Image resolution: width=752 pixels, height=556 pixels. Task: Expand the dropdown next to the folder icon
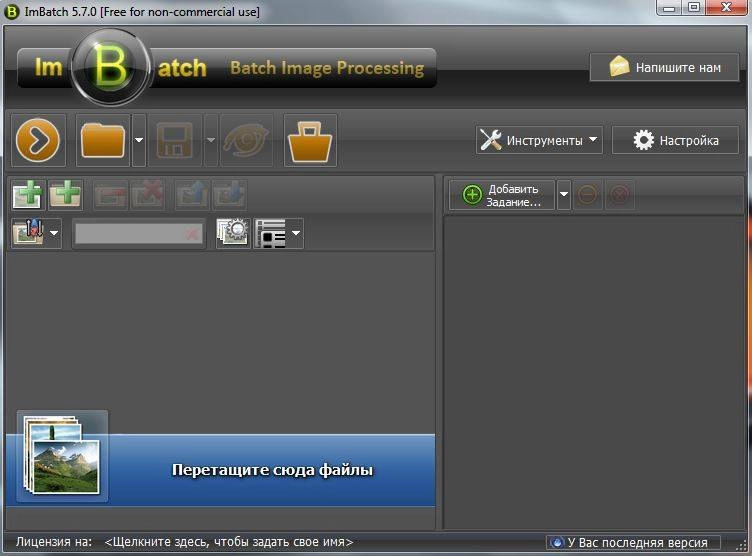[x=139, y=141]
